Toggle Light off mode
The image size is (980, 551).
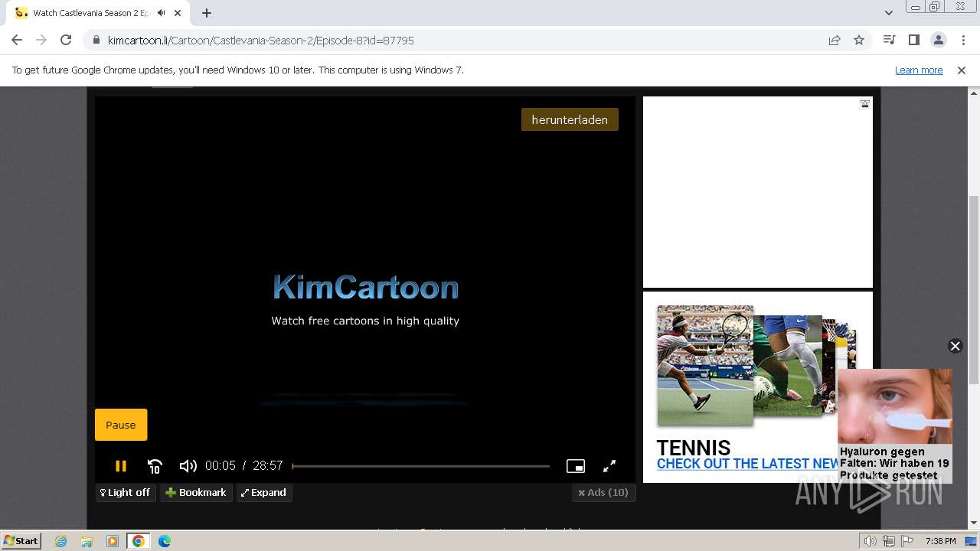click(x=126, y=493)
